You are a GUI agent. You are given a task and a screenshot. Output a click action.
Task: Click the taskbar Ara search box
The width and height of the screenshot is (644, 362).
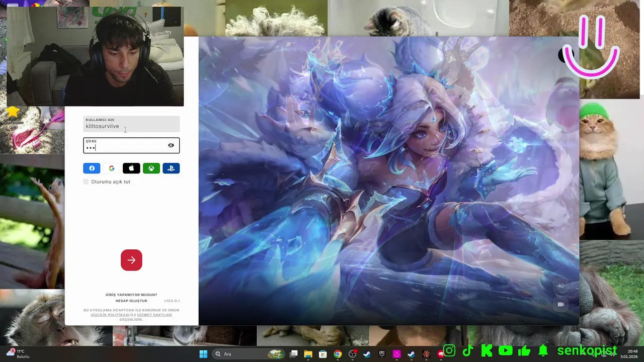point(249,354)
